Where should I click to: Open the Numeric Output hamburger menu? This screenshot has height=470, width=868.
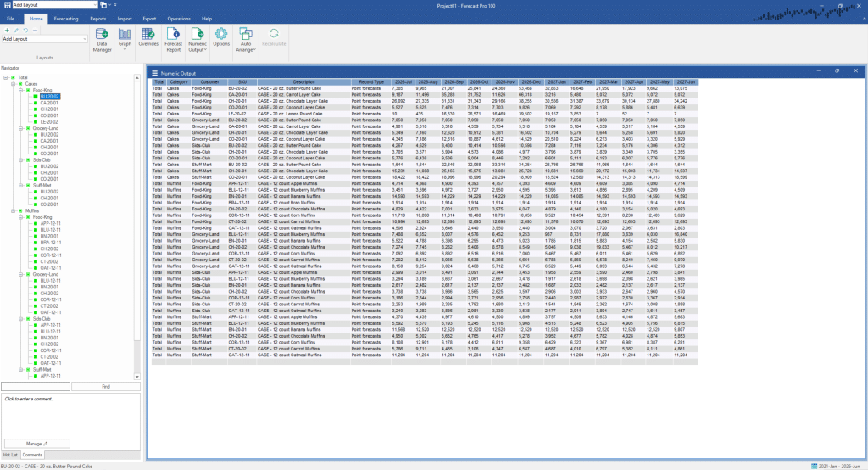tap(155, 71)
